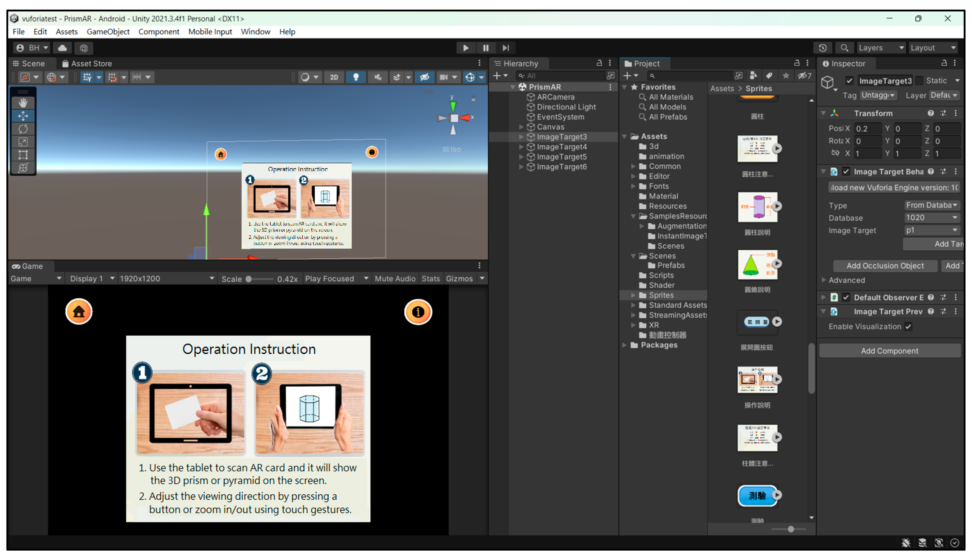
Task: Disable Image Target Behaviour component checkbox
Action: pyautogui.click(x=845, y=172)
